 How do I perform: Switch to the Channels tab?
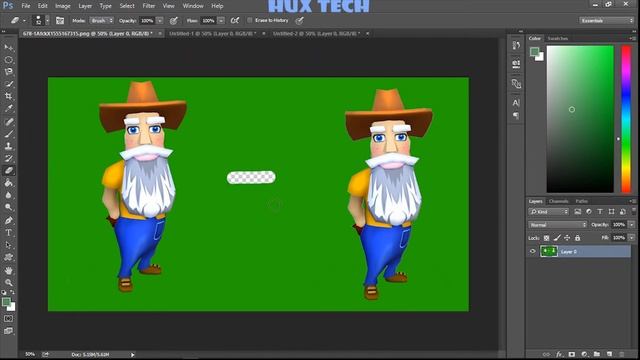point(558,201)
